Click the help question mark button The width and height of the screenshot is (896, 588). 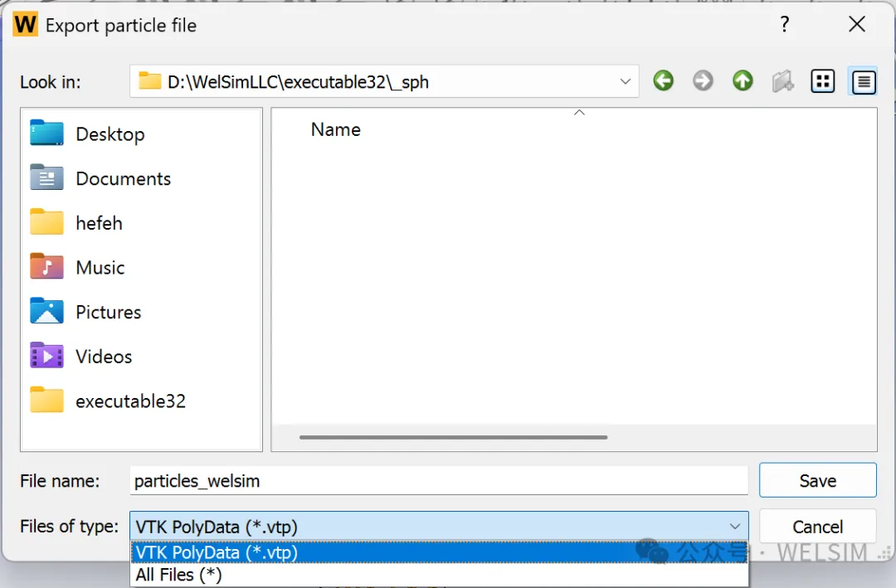[x=785, y=24]
